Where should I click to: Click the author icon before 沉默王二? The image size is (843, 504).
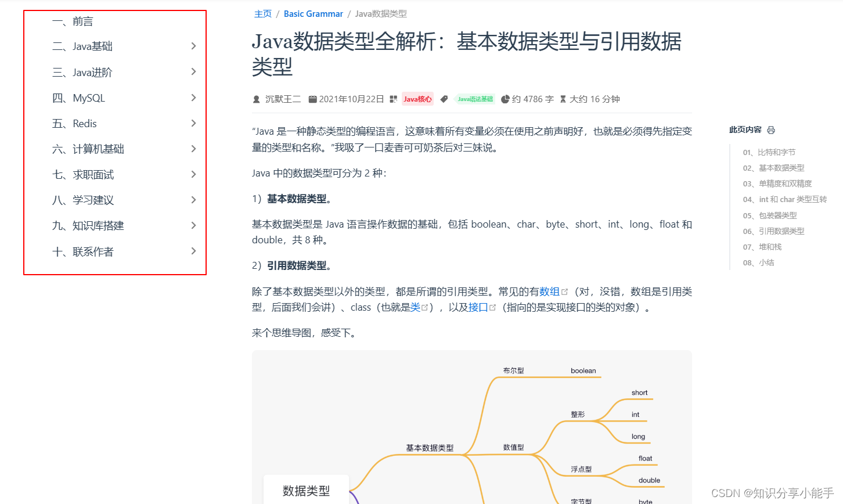(x=256, y=99)
